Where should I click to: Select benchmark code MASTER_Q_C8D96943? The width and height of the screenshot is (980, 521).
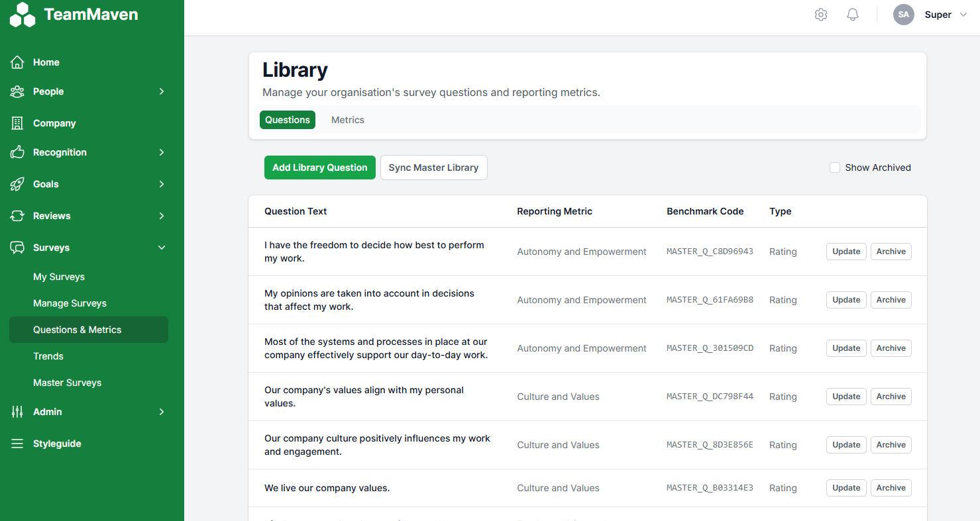(710, 252)
